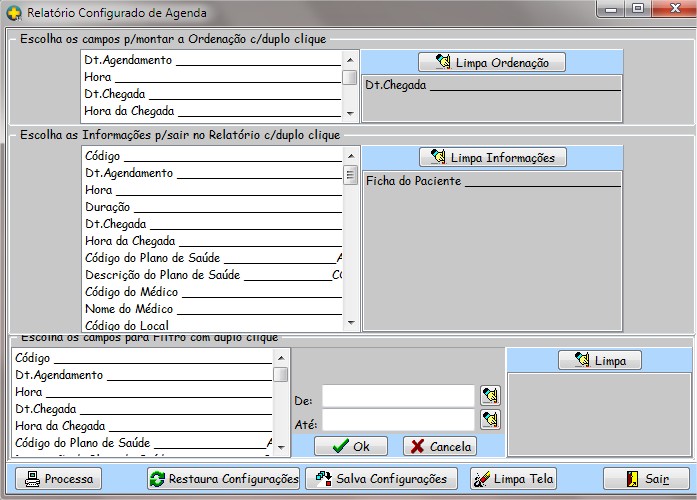Screen dimensions: 697x500
Task: Click in the Até input field
Action: pyautogui.click(x=397, y=420)
